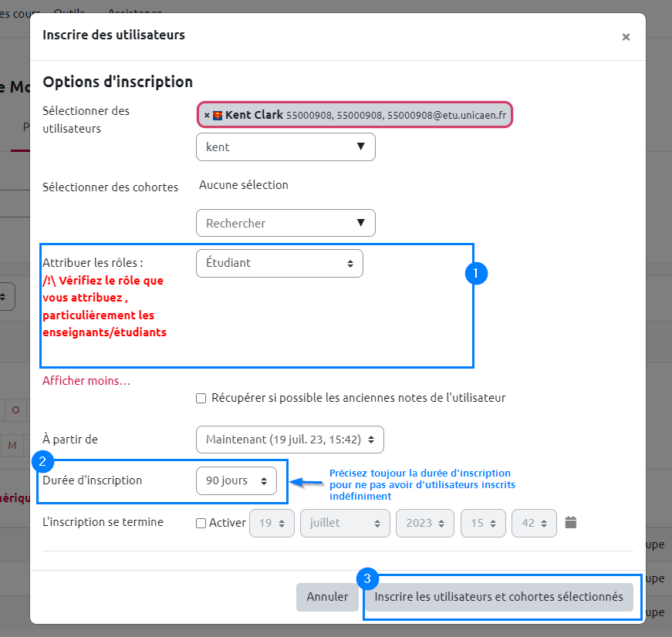This screenshot has height=637, width=672.
Task: Click the Afficher moins link
Action: [x=86, y=381]
